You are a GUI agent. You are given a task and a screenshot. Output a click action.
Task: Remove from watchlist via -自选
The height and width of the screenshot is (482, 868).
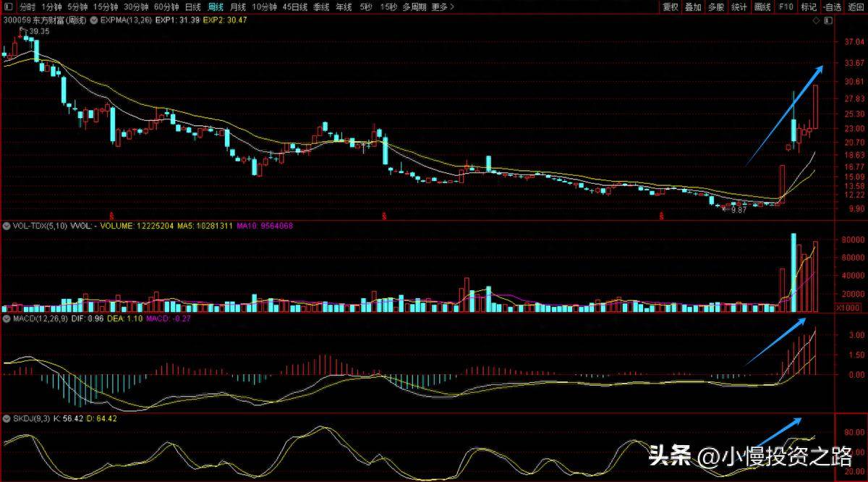pyautogui.click(x=832, y=7)
